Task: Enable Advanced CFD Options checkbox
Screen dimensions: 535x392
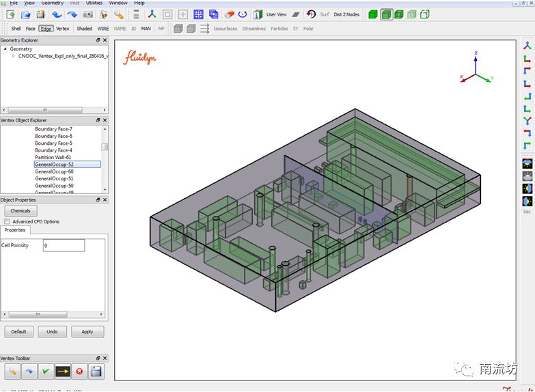Action: 7,221
